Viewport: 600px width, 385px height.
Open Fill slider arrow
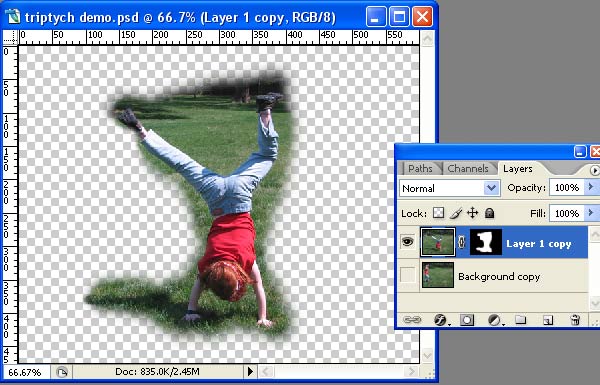coord(591,212)
